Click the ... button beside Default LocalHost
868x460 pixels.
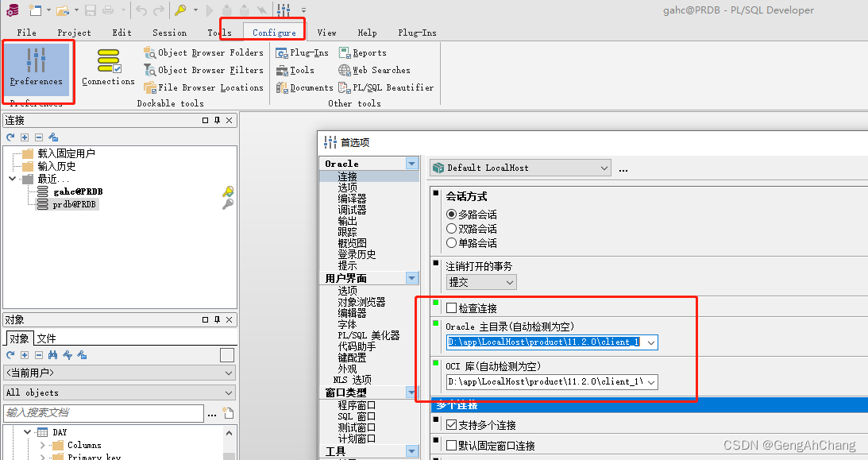623,168
